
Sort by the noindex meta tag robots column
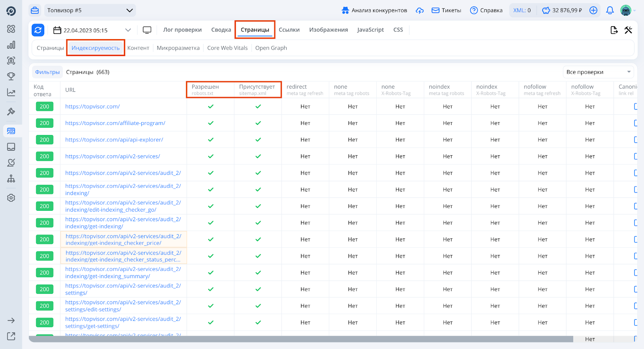(448, 90)
